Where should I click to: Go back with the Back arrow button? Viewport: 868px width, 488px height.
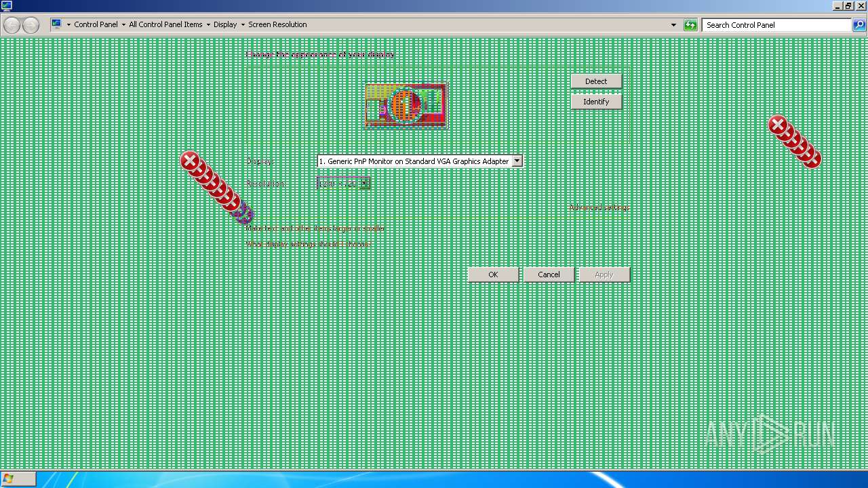pos(12,25)
